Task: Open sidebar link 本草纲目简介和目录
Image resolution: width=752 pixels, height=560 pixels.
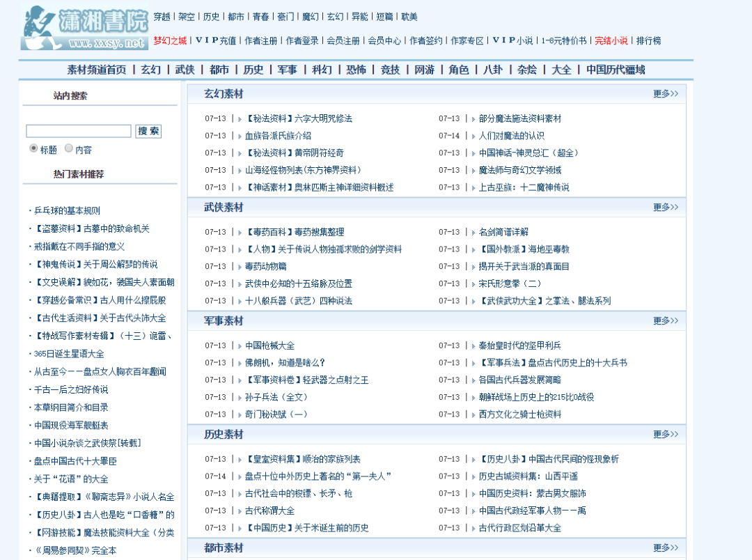Action: [x=71, y=407]
